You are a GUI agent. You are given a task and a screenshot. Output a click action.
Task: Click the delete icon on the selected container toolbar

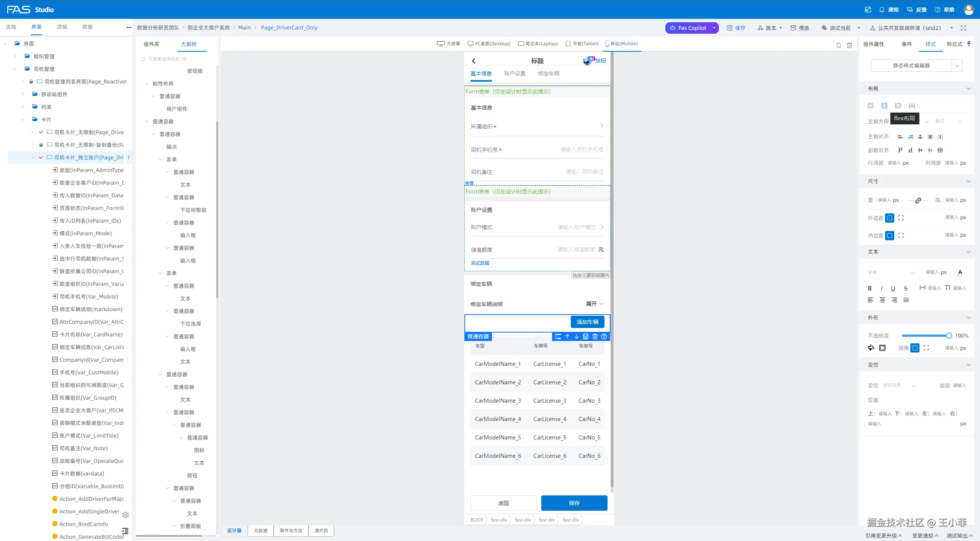pyautogui.click(x=595, y=336)
